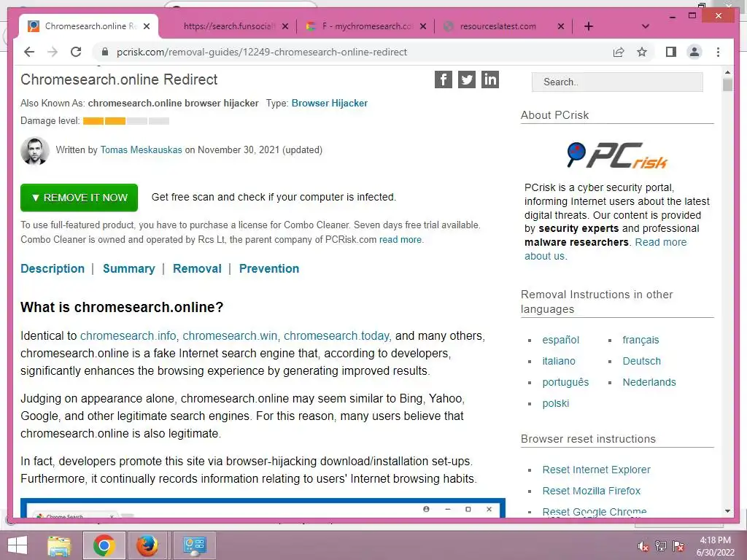Viewport: 747px width, 560px height.
Task: Switch to the resourceslatest.com tab
Action: [x=498, y=26]
